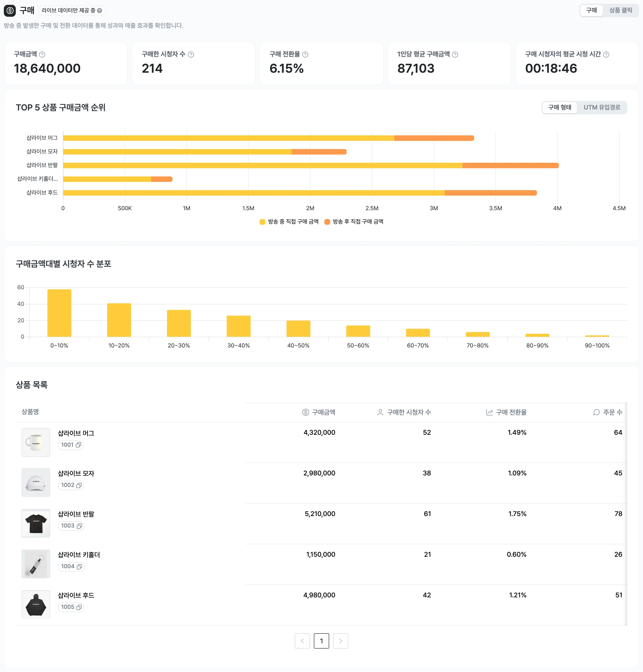Click the help icon next to 1인당 평균 구매금액
This screenshot has height=672, width=643.
(x=455, y=55)
